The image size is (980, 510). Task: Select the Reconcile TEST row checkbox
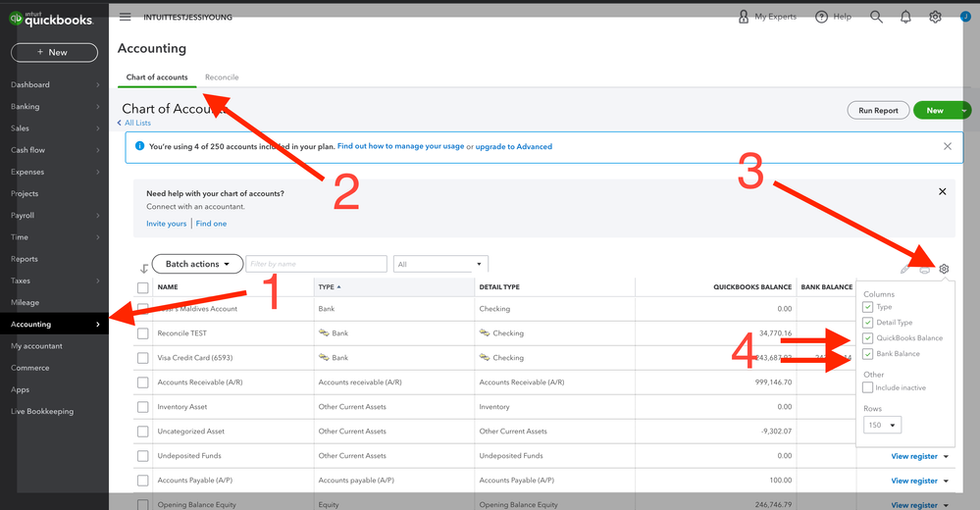coord(143,333)
